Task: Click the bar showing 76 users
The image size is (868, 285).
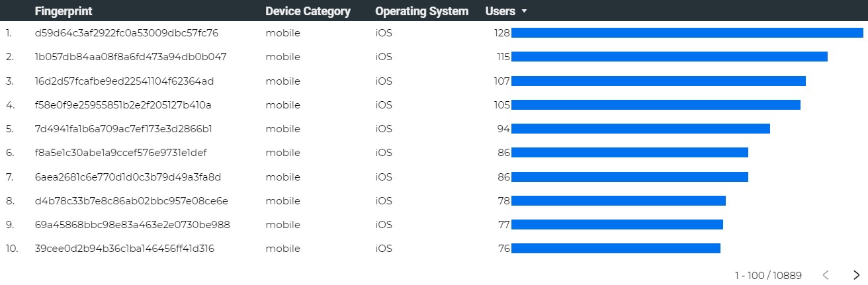Action: click(x=615, y=249)
